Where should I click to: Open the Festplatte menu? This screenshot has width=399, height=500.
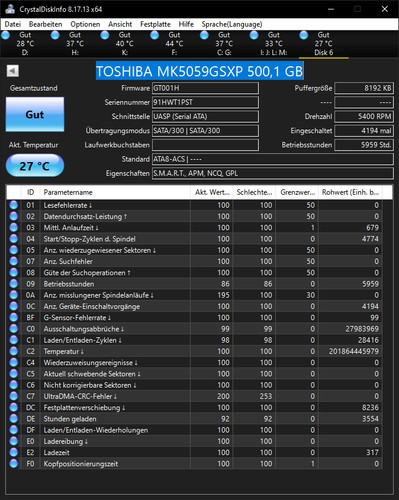point(155,24)
